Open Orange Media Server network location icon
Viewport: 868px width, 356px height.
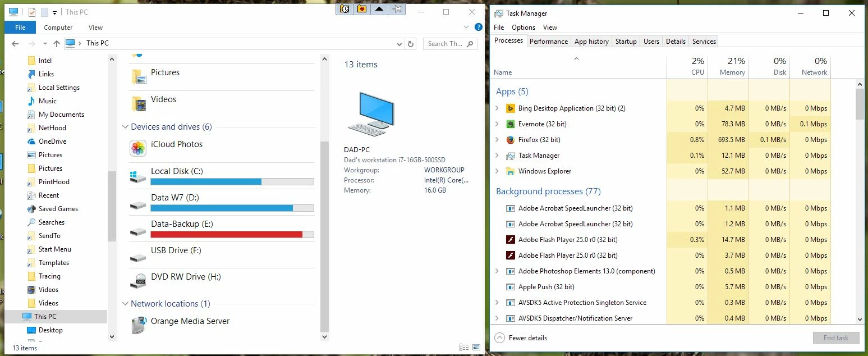point(138,325)
